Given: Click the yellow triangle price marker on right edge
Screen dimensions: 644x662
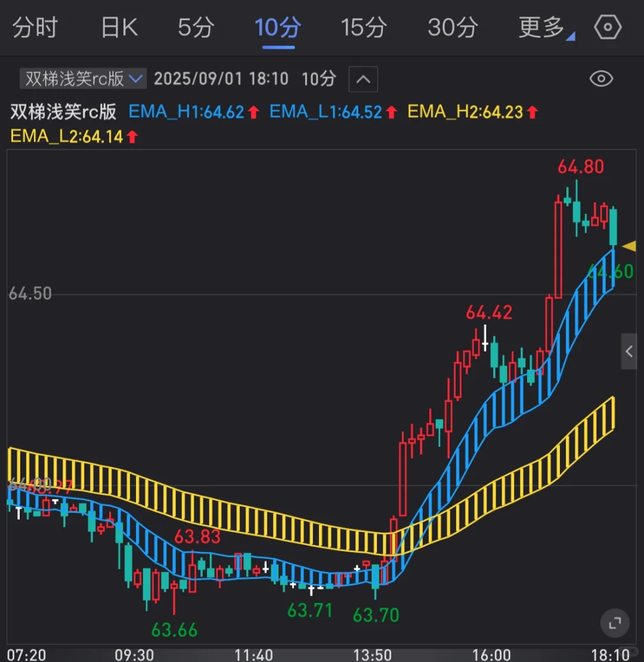Looking at the screenshot, I should tap(629, 246).
